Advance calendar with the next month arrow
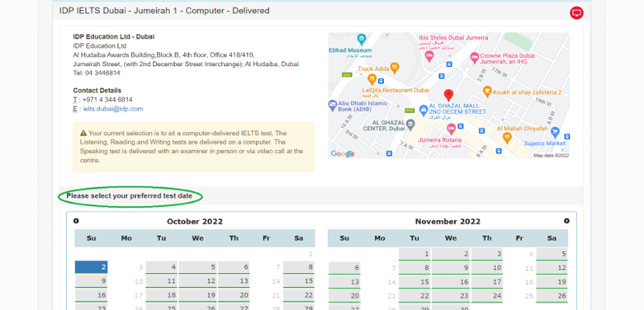Screen dimensions: 644x310 click(x=566, y=221)
